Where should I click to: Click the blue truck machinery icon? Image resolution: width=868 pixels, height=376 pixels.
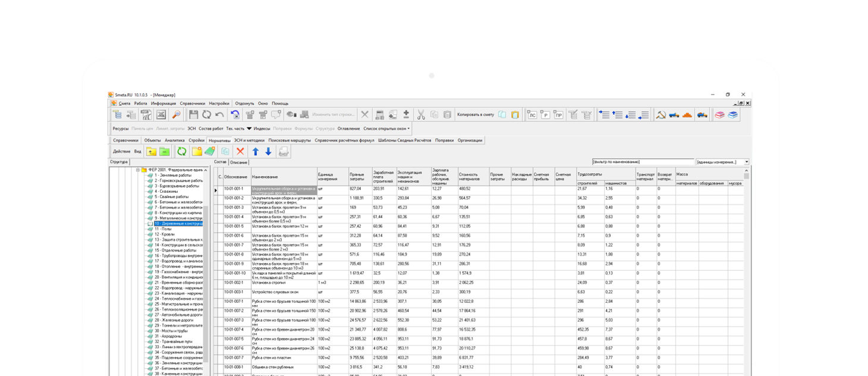coord(674,115)
